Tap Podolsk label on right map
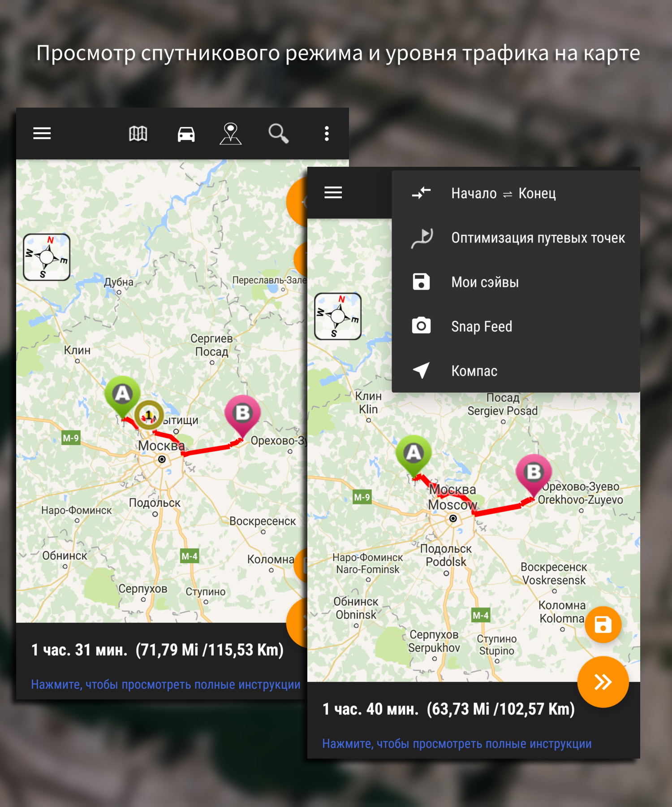 [446, 562]
